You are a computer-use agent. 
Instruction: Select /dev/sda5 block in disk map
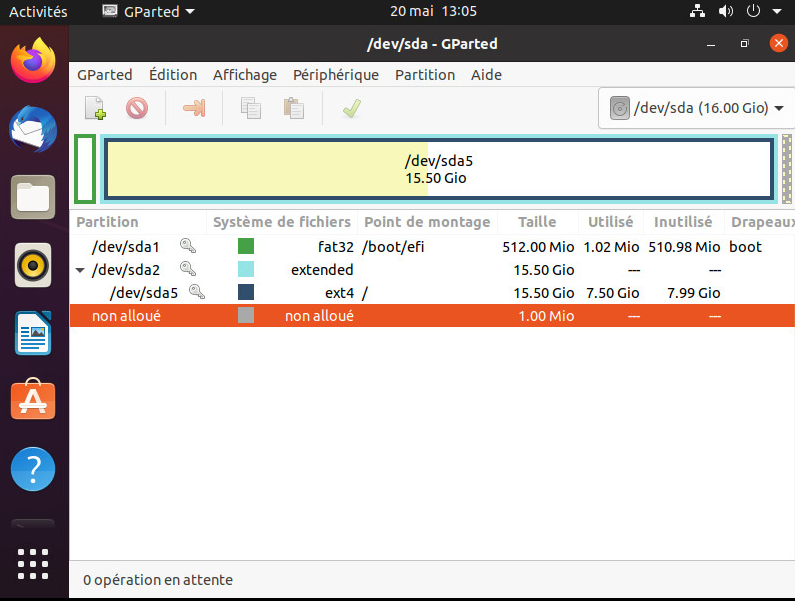439,169
